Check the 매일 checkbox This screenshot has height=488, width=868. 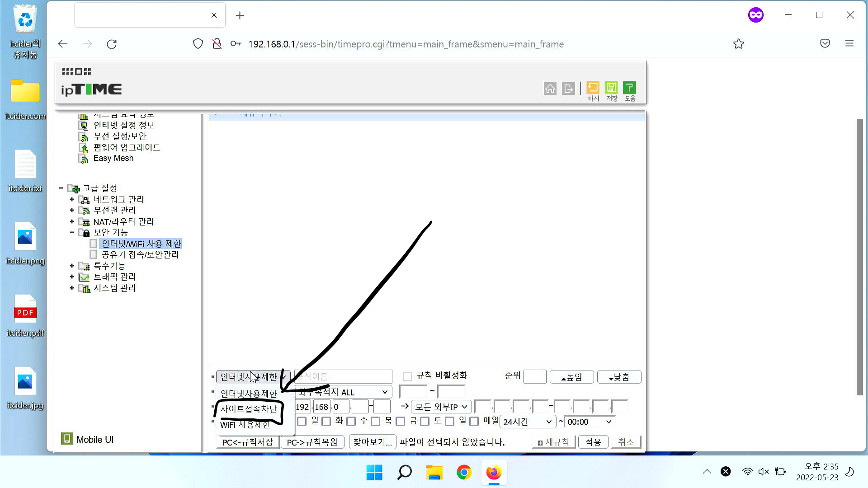point(474,421)
